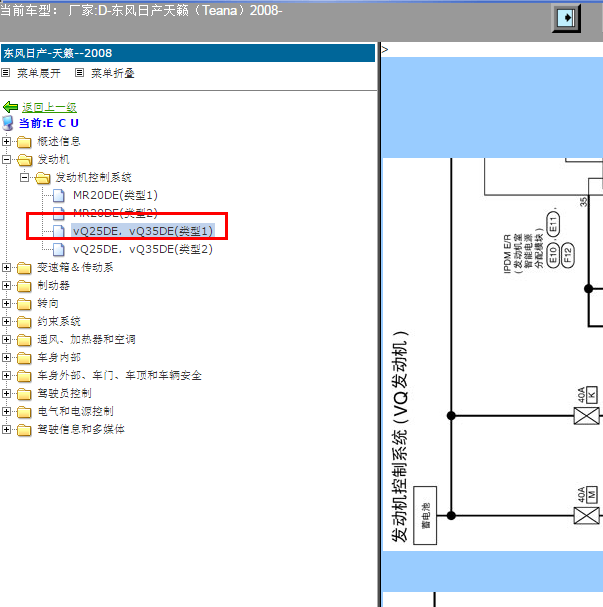The height and width of the screenshot is (607, 603).
Task: Click the 电气和电源控制 folder icon
Action: pyautogui.click(x=24, y=412)
